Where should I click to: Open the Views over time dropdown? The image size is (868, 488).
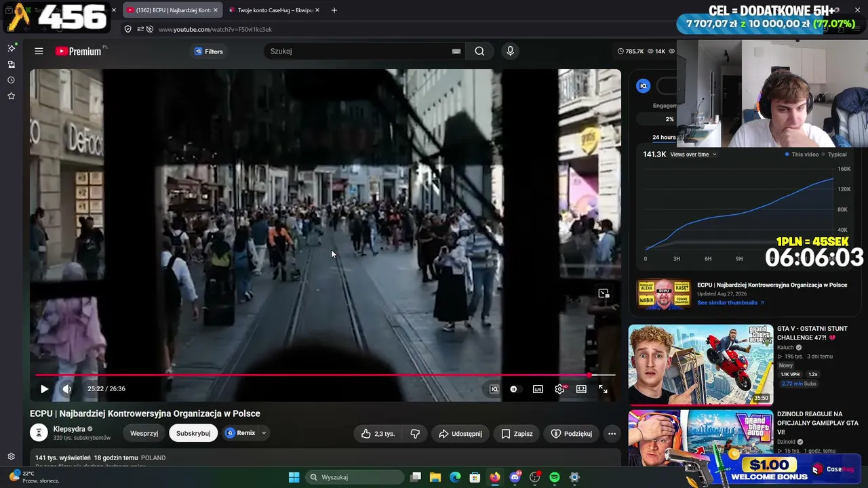[x=694, y=155]
